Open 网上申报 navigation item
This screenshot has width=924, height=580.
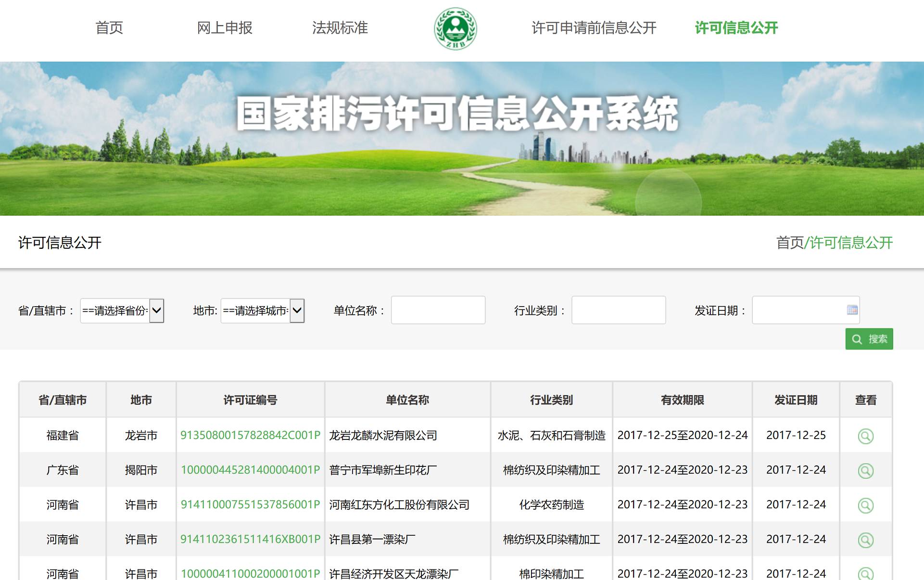tap(225, 28)
